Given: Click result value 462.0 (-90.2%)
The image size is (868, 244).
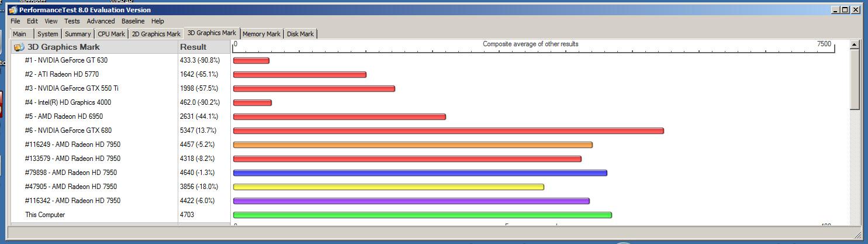Looking at the screenshot, I should [x=200, y=102].
